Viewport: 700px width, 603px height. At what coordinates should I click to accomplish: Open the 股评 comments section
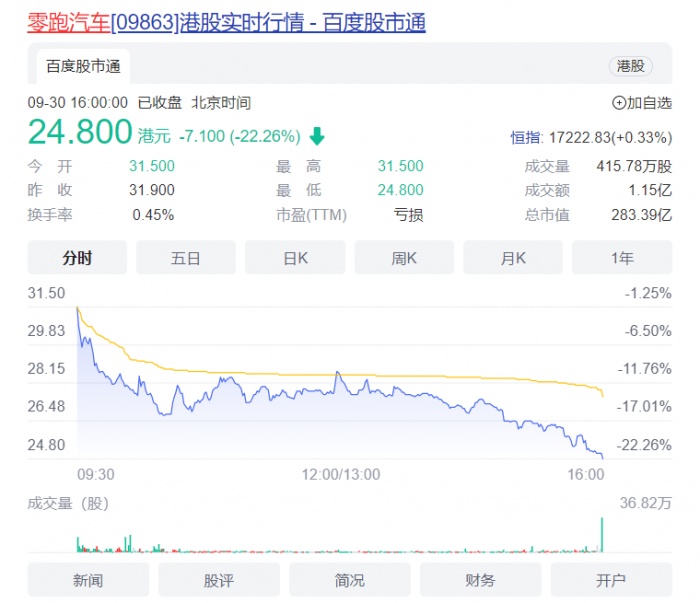pyautogui.click(x=219, y=580)
